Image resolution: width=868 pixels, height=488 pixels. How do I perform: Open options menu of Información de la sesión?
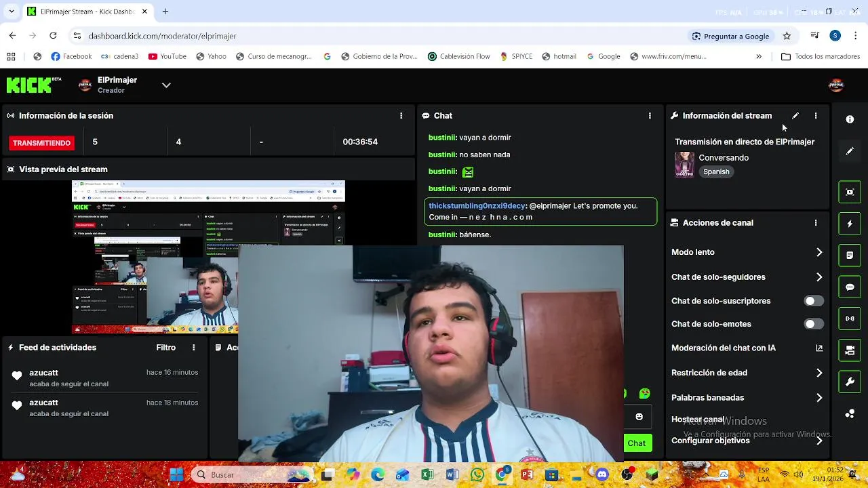401,116
